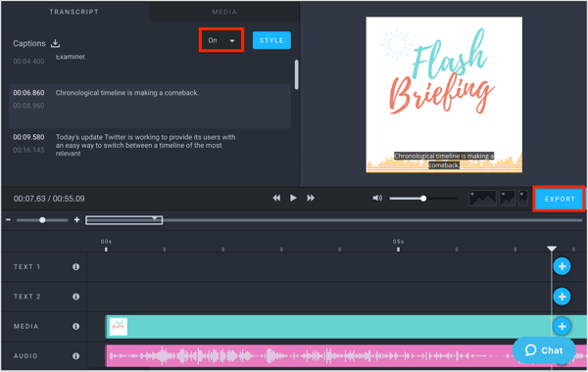This screenshot has width=588, height=372.
Task: Click the 05s ruler mark
Action: 398,242
